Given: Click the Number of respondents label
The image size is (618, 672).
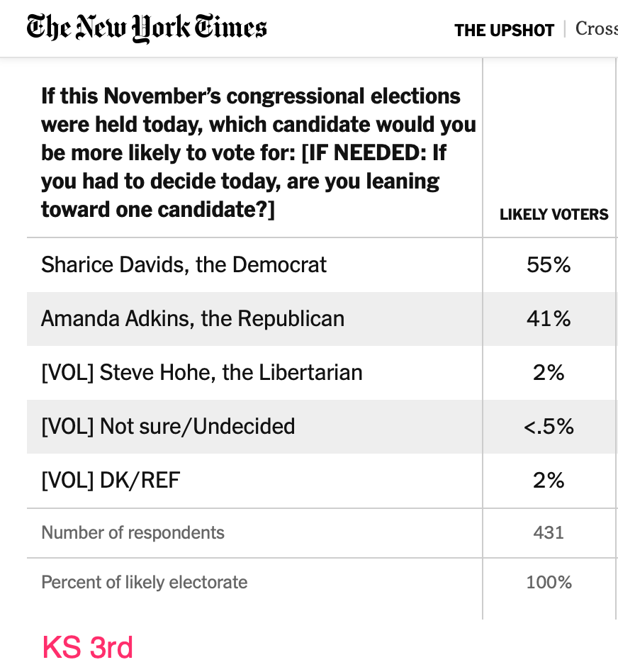Looking at the screenshot, I should (x=133, y=532).
